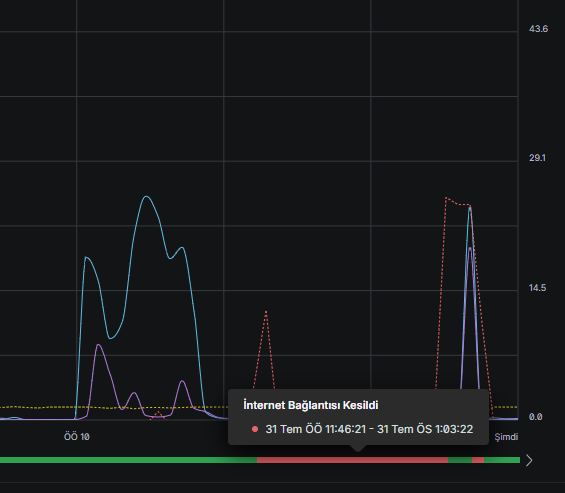Click the 14.5 y-axis value
Image resolution: width=565 pixels, height=493 pixels.
pyautogui.click(x=537, y=288)
